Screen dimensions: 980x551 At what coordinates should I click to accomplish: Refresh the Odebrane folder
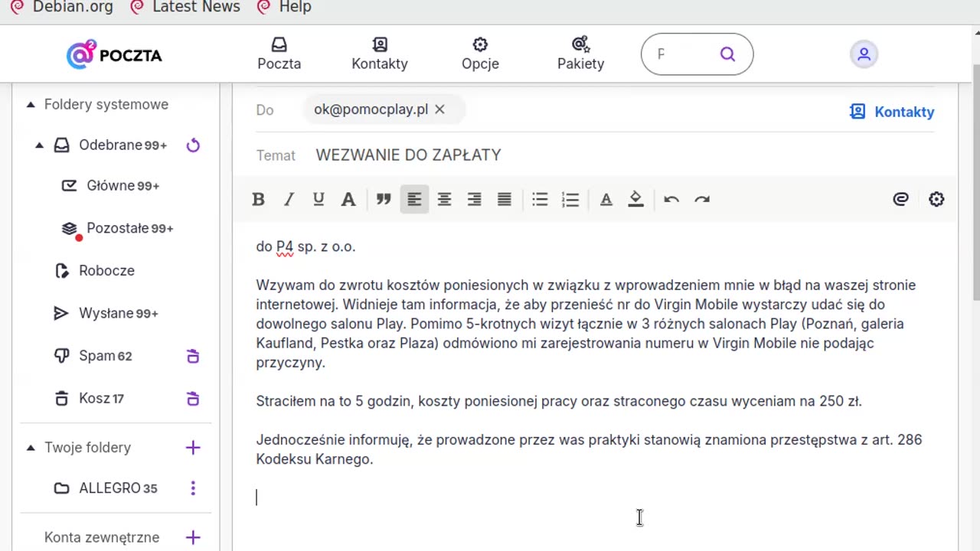193,145
